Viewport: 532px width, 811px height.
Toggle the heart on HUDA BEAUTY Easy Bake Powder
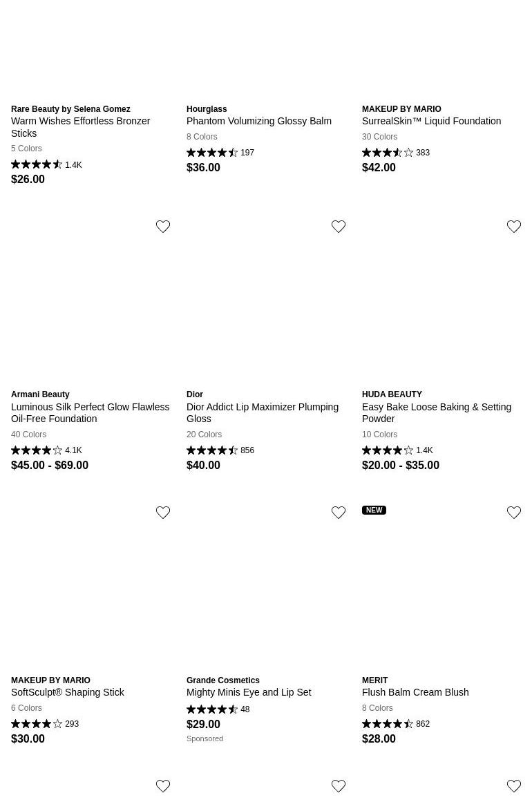pos(514,227)
